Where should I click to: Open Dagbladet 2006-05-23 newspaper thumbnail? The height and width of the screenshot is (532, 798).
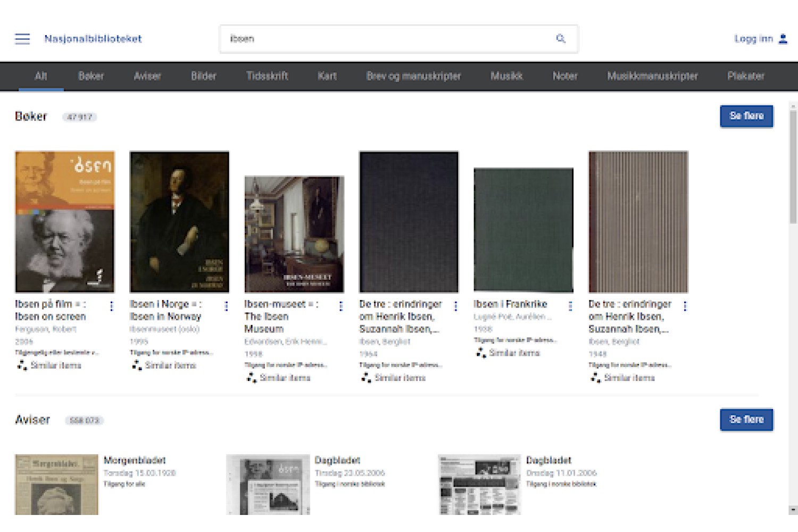point(268,485)
